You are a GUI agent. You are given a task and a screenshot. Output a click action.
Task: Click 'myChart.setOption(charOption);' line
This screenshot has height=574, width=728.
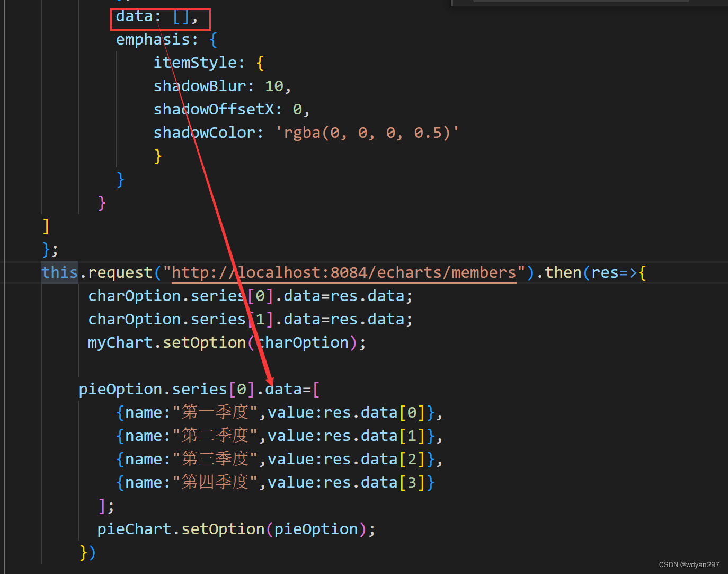[x=227, y=342]
